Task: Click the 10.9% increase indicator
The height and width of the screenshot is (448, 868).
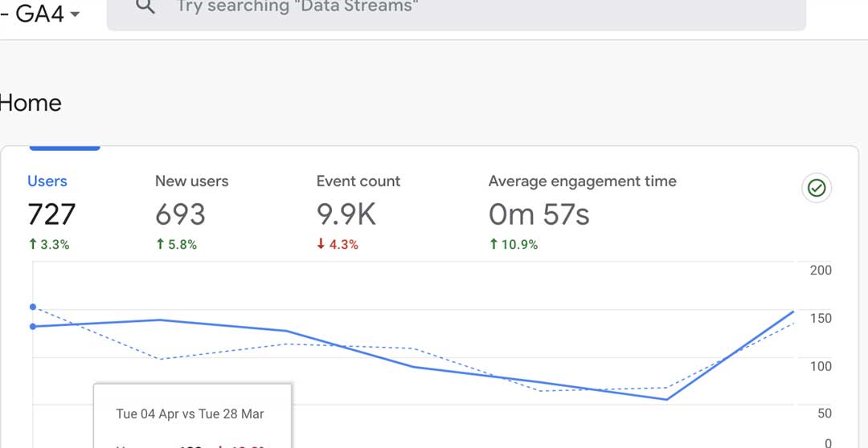Action: pos(514,244)
